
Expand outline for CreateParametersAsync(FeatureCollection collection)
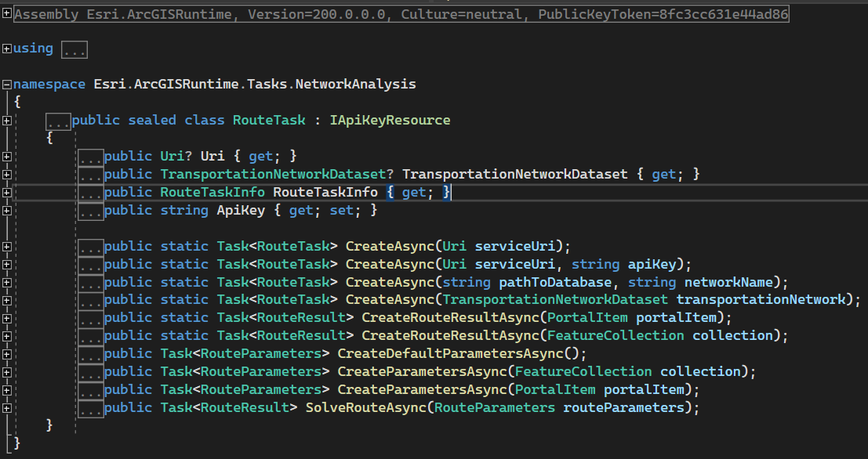6,372
